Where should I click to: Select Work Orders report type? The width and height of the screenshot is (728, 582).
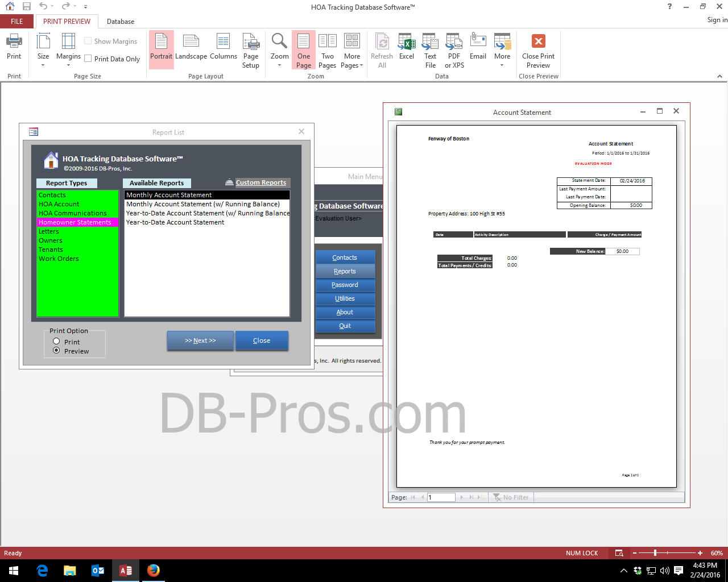(77, 259)
